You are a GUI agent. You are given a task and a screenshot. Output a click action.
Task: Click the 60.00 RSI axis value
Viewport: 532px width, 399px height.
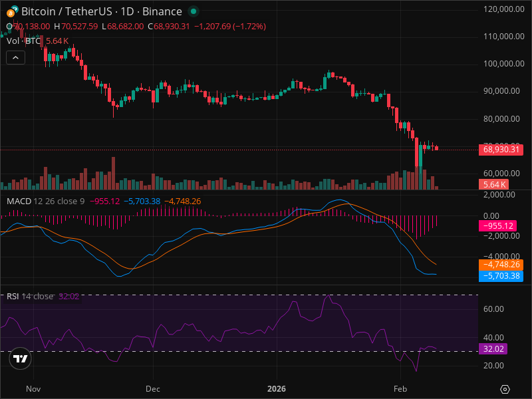point(493,309)
